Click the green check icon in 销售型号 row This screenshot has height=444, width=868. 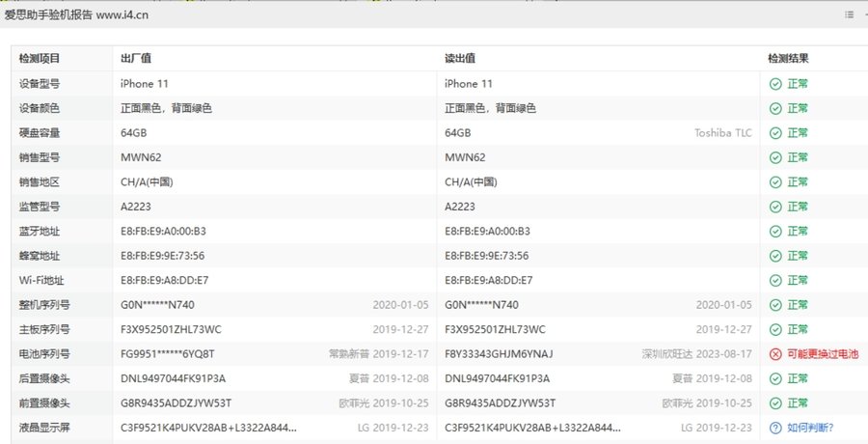click(775, 157)
